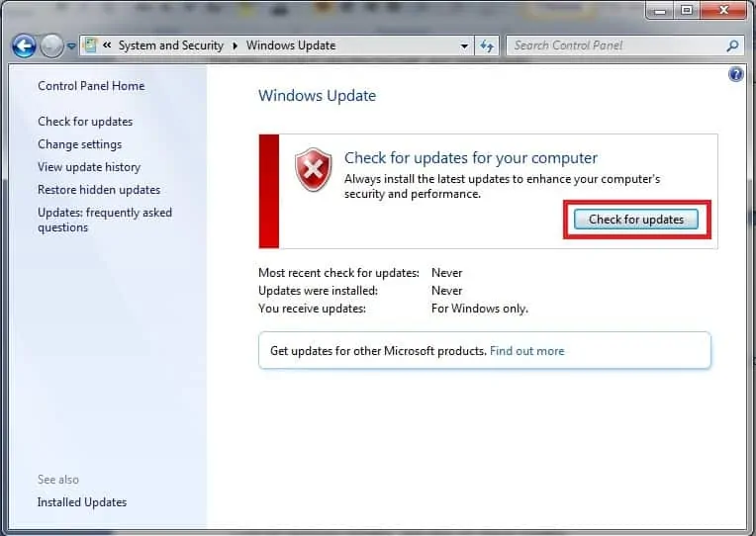Refresh the page with the refresh icon

[487, 46]
